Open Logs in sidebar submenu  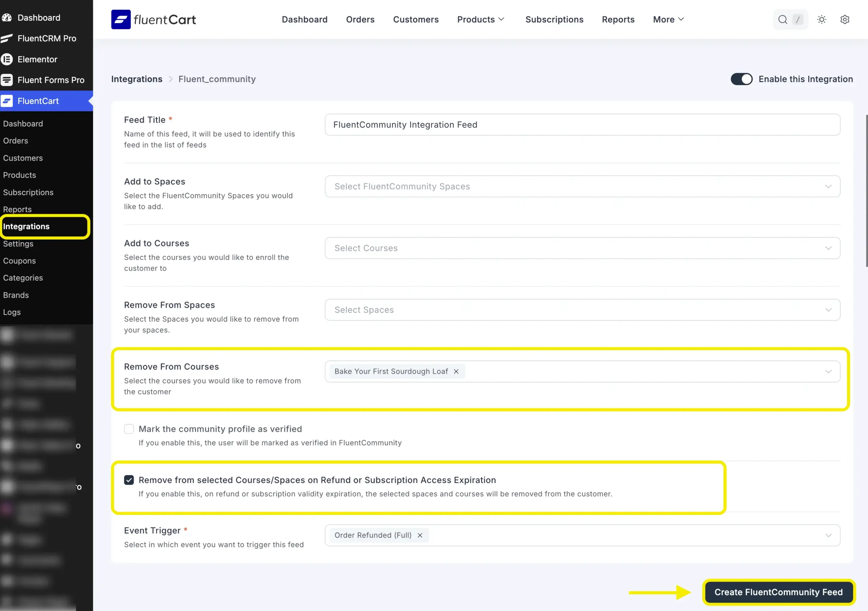[x=12, y=312]
